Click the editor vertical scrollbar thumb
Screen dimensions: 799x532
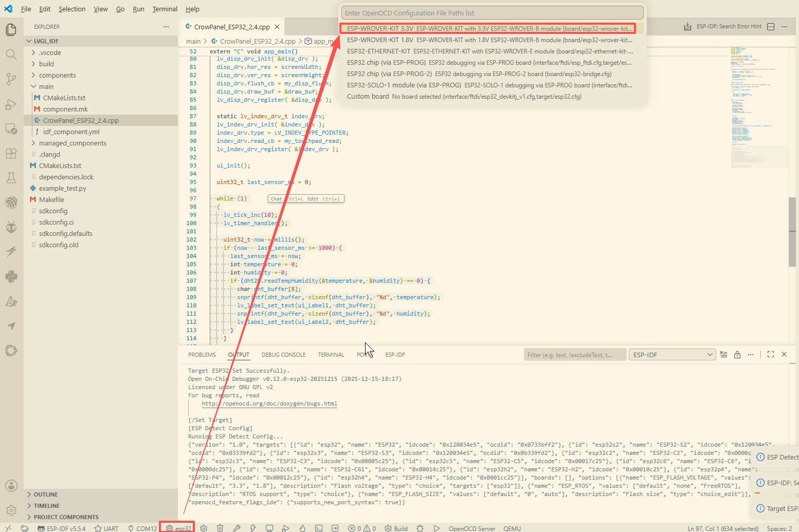792,232
